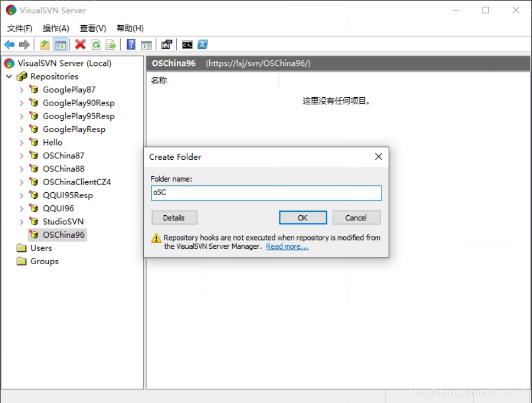The image size is (532, 403).
Task: Click the Groups folder icon
Action: [21, 261]
